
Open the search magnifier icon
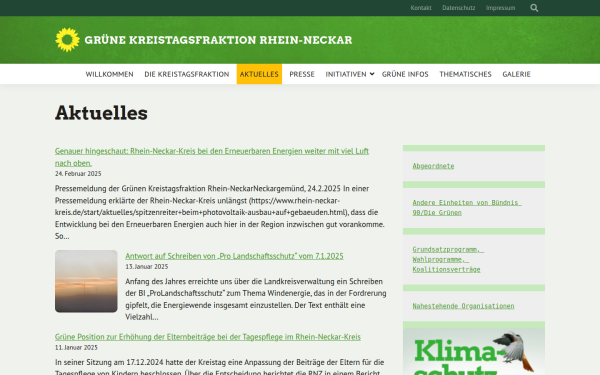[534, 8]
